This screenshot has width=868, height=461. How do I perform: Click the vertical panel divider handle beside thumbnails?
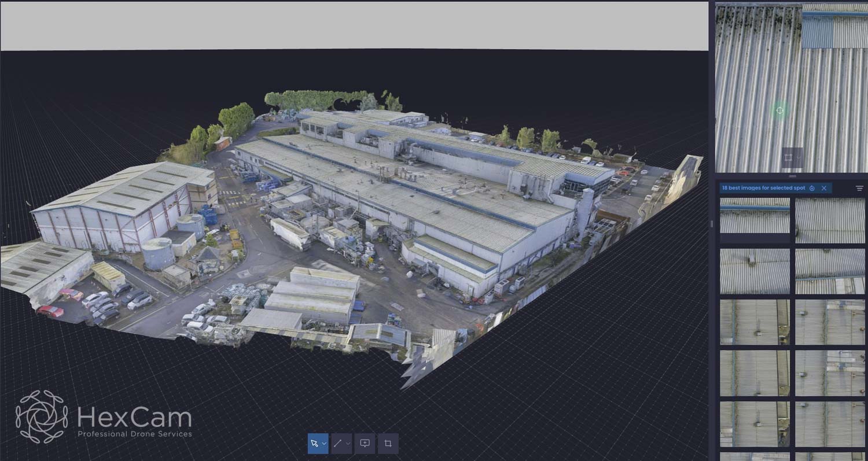pyautogui.click(x=712, y=224)
